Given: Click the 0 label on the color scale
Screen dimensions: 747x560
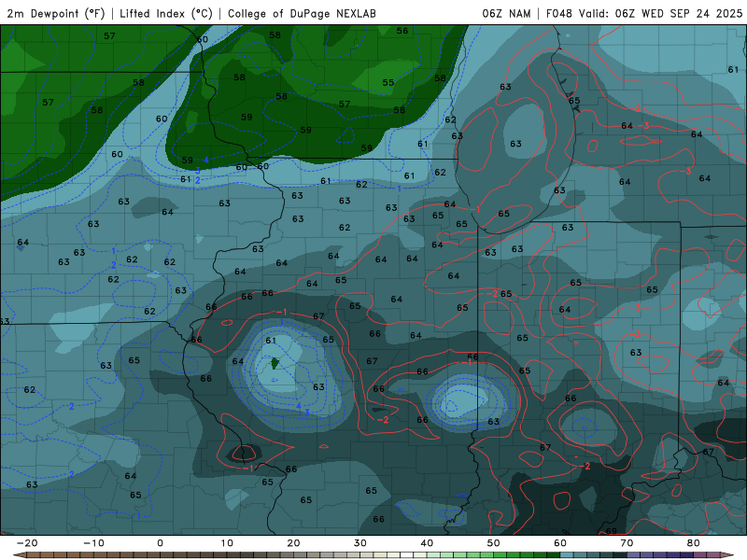Looking at the screenshot, I should [160, 543].
